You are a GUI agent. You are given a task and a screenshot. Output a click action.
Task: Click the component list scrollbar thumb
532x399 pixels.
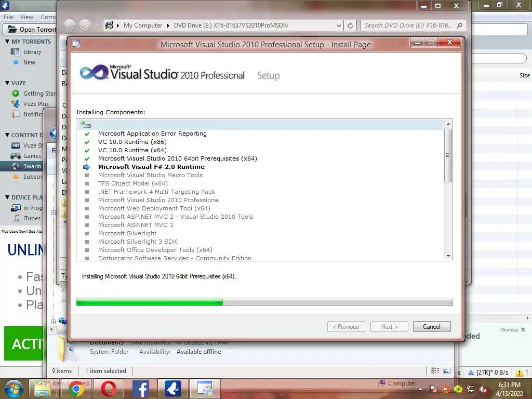[448, 155]
